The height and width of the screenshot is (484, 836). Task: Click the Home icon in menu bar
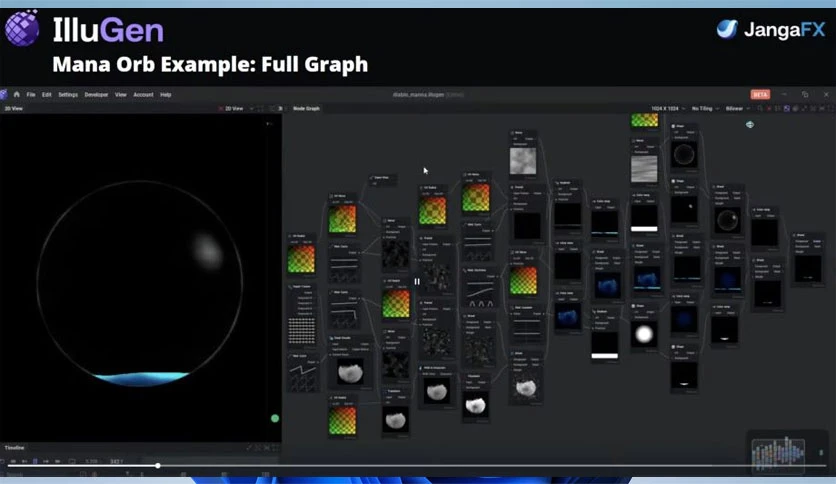(17, 94)
